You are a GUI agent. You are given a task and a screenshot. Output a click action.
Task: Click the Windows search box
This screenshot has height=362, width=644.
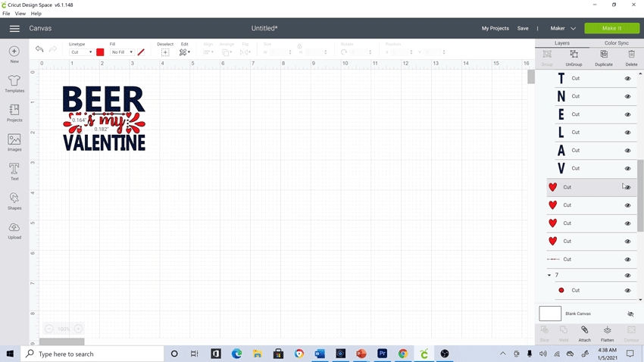coord(92,354)
